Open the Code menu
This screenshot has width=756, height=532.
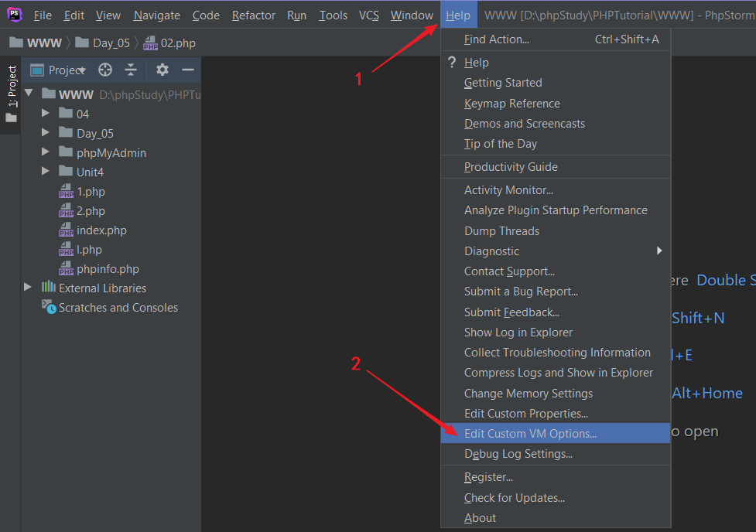click(206, 15)
